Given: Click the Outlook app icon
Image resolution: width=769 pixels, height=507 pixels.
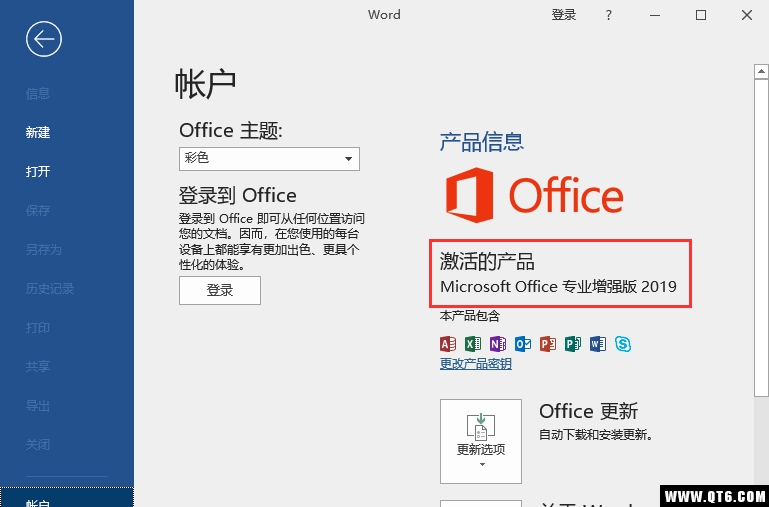Looking at the screenshot, I should (523, 344).
